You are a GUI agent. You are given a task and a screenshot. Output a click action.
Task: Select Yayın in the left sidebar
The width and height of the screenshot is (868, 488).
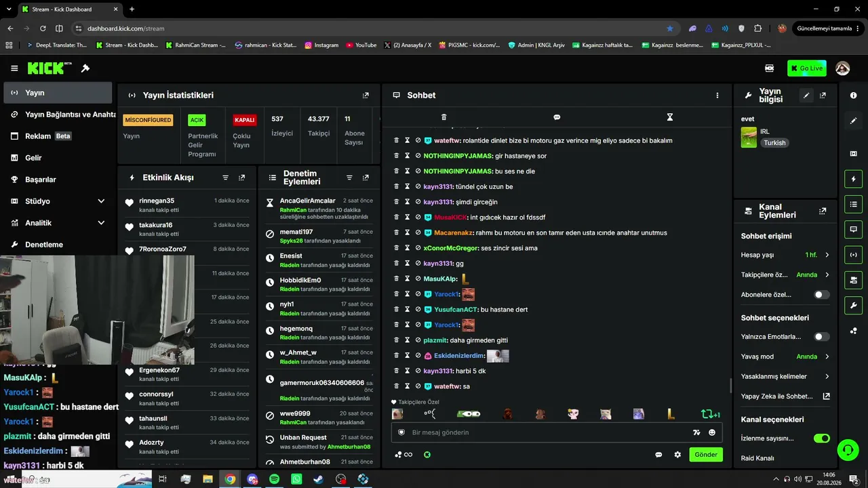(x=58, y=93)
